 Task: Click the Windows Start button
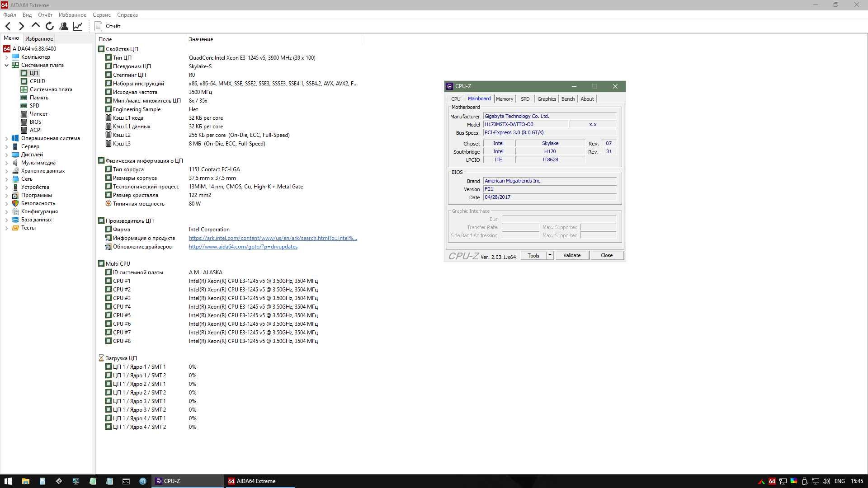click(8, 481)
